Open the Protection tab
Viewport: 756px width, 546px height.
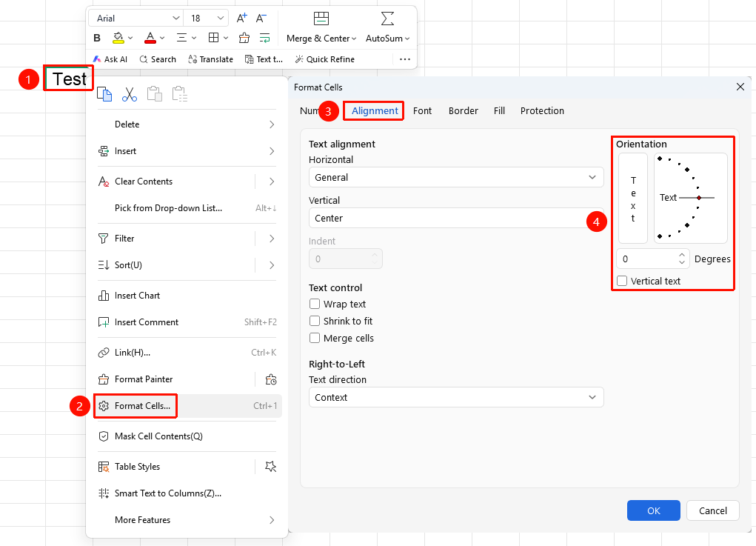(x=542, y=111)
